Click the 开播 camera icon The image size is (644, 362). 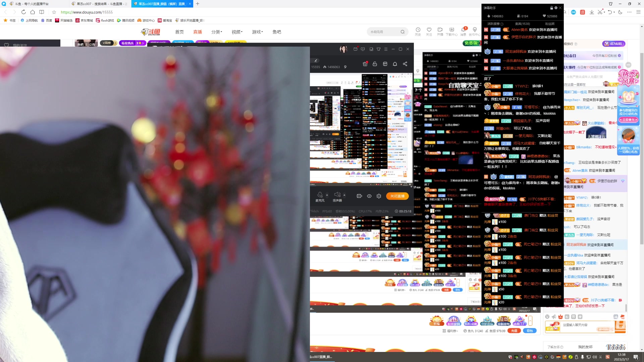click(440, 32)
